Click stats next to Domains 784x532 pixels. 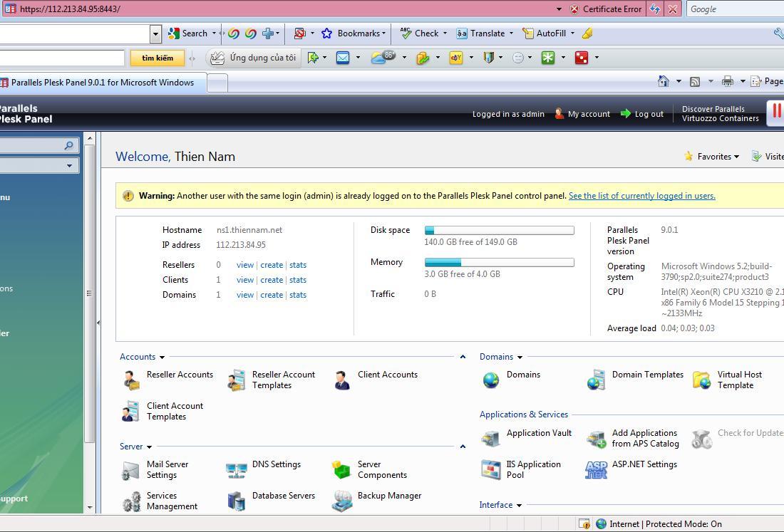298,296
